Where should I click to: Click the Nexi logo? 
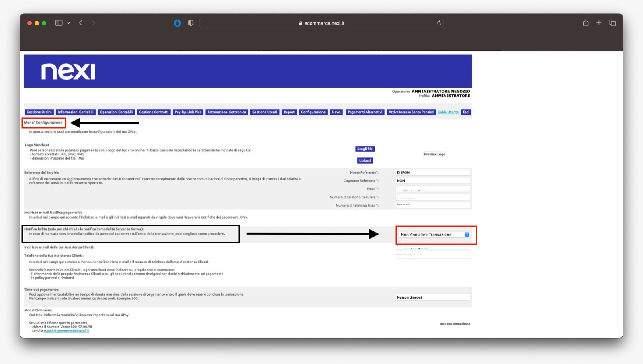(x=68, y=72)
